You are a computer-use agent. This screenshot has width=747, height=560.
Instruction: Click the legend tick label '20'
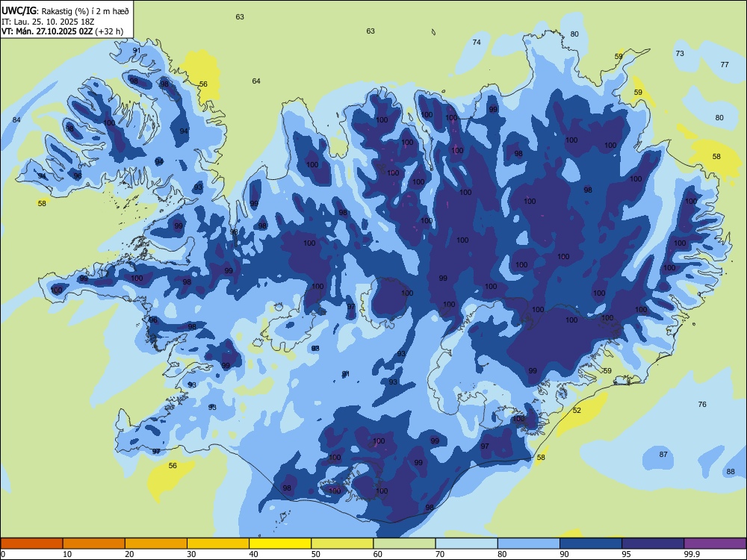[129, 554]
